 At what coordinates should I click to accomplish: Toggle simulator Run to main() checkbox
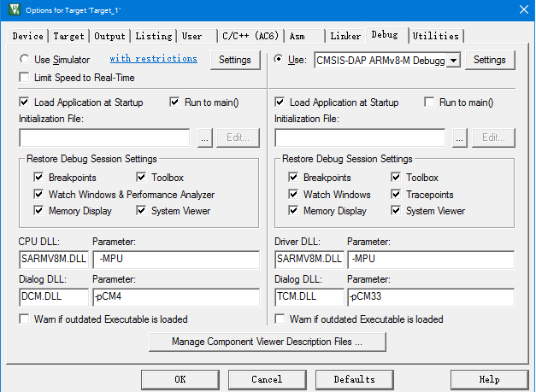tap(174, 102)
